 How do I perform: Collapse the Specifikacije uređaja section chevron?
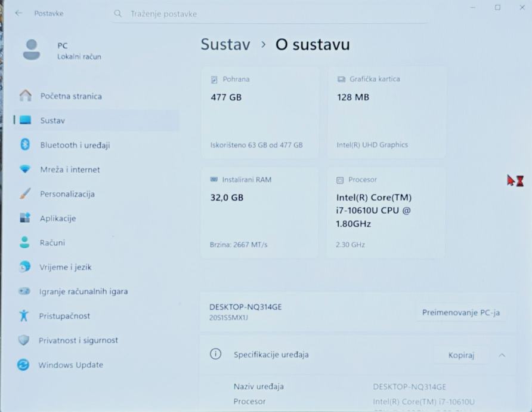(x=502, y=355)
